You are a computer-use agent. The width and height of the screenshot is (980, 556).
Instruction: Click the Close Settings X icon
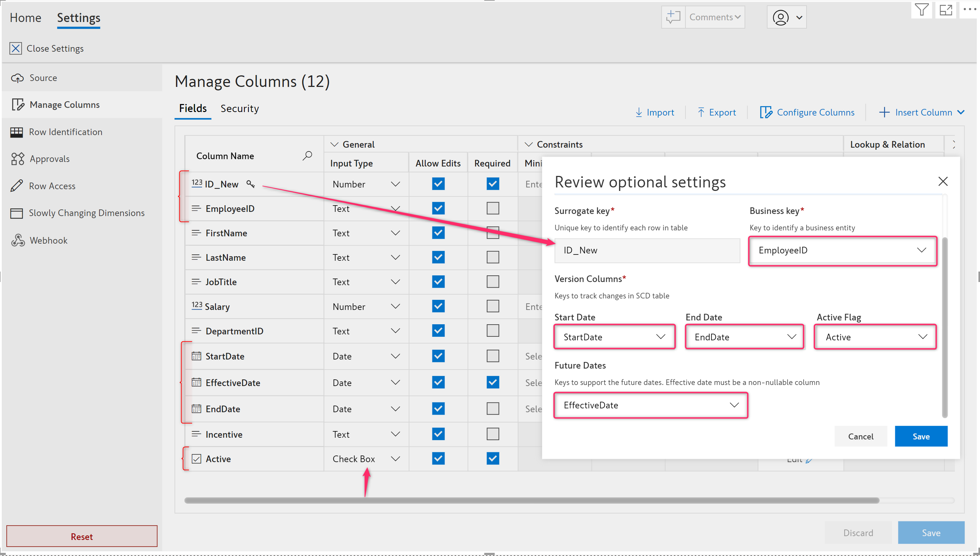point(16,49)
